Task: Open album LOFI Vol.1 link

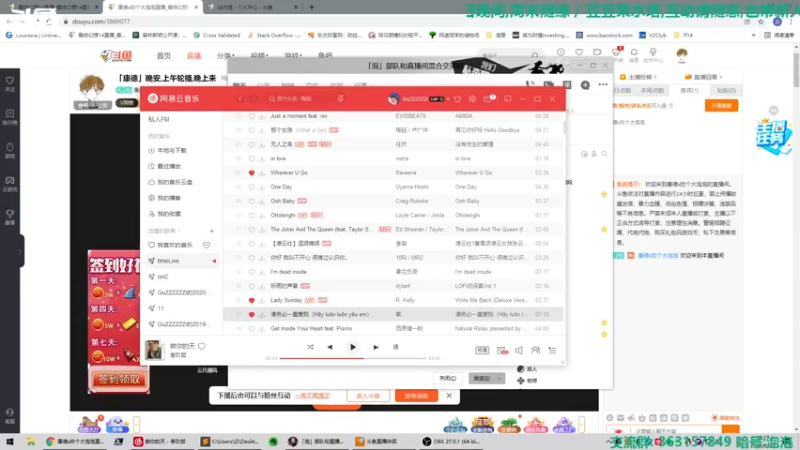Action: click(476, 286)
